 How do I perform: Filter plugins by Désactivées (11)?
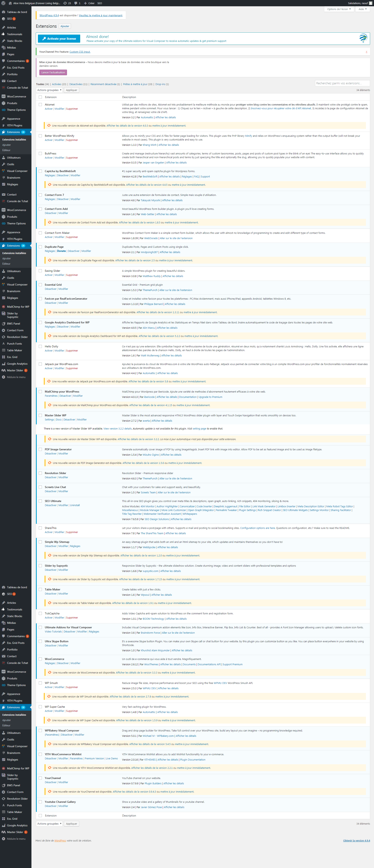pyautogui.click(x=78, y=84)
